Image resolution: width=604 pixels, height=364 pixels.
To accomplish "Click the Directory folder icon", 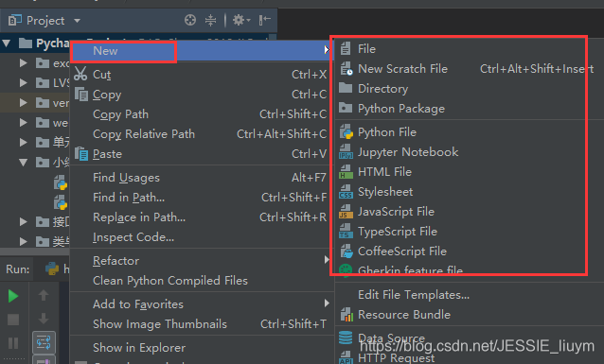I will pos(346,88).
